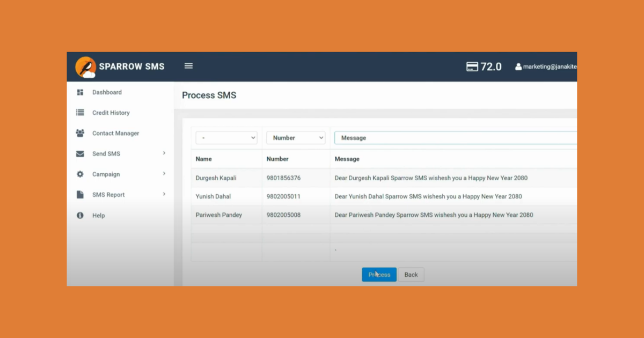Select the Durgesh Kapali name cell

[x=216, y=178]
